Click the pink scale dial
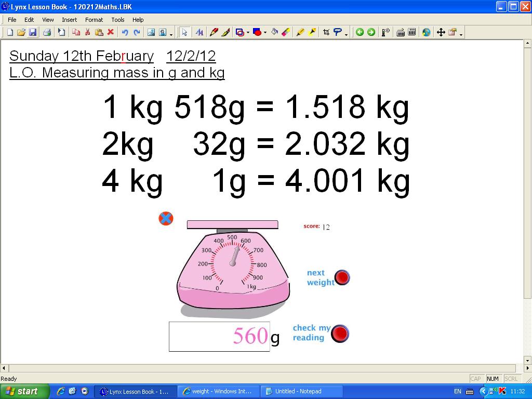 pyautogui.click(x=232, y=263)
